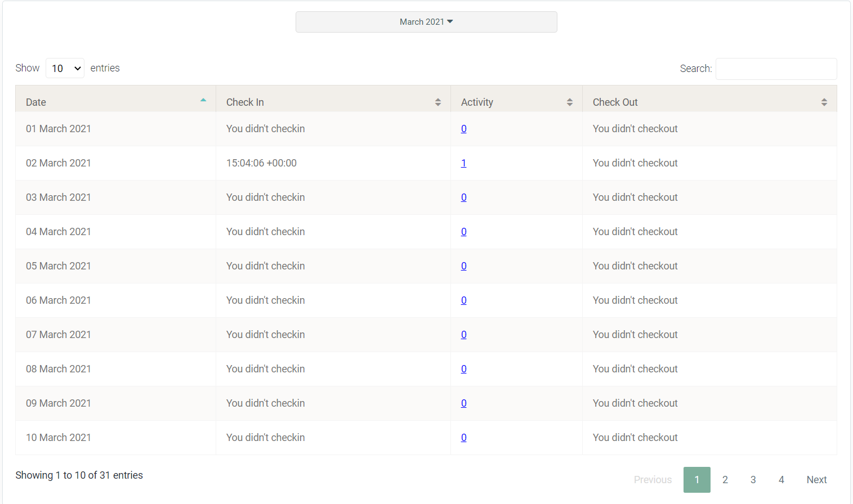Select the 08 March 2021 date cell
Viewport: 853px width, 504px height.
(115, 369)
